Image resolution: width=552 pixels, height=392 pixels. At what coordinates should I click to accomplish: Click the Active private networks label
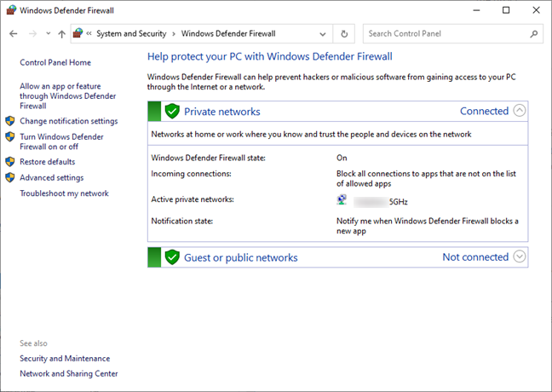[x=193, y=199]
